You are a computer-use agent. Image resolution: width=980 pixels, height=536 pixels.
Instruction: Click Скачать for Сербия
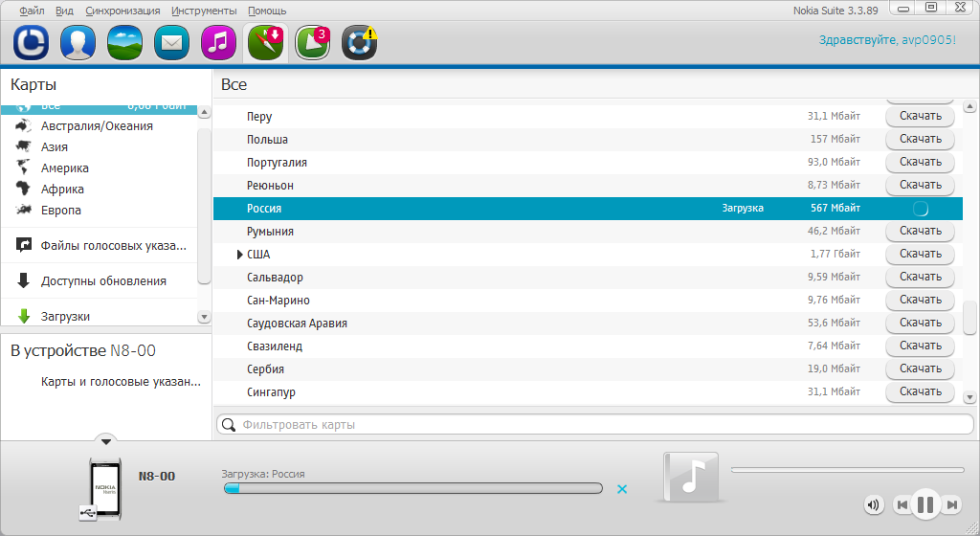pyautogui.click(x=920, y=368)
